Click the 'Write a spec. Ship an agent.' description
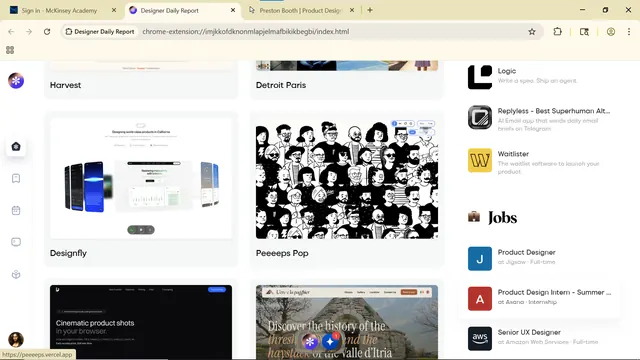 537,81
